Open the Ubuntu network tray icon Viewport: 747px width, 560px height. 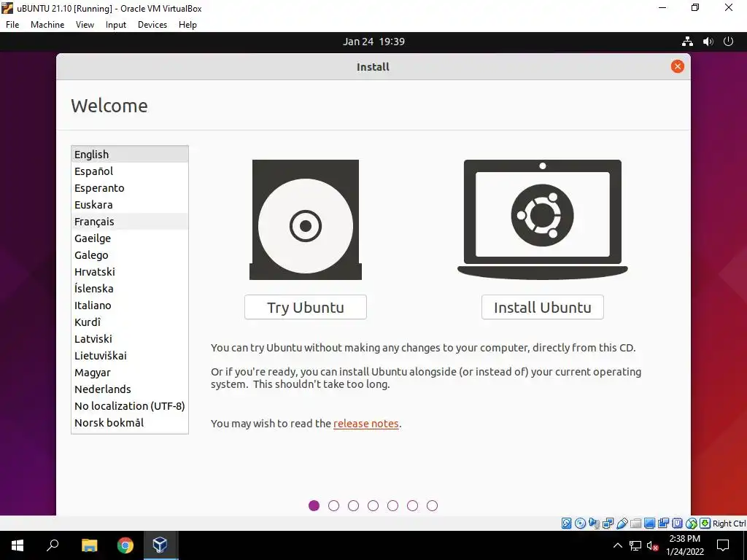(x=687, y=42)
